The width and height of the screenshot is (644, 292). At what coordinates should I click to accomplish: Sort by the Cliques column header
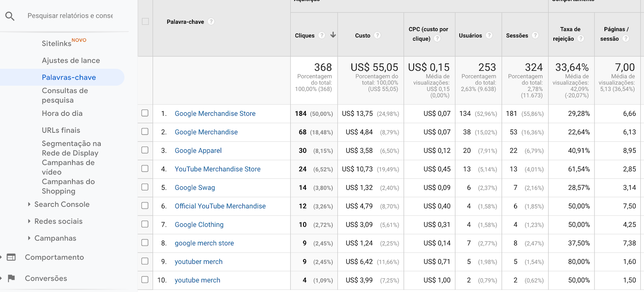305,35
